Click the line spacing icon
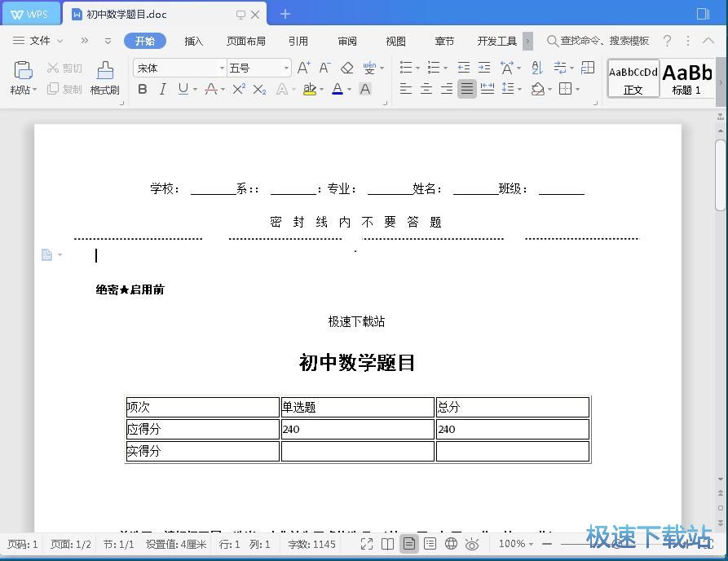The image size is (728, 561). 508,88
